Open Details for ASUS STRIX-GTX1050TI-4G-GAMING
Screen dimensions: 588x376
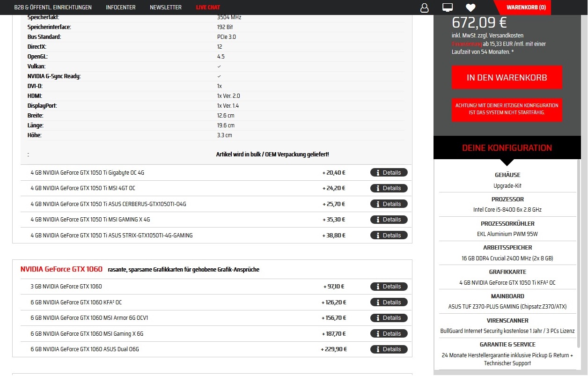(x=389, y=236)
